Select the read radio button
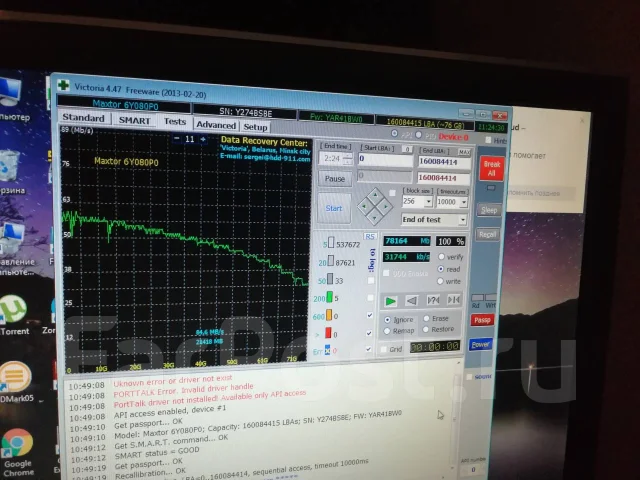 click(441, 269)
